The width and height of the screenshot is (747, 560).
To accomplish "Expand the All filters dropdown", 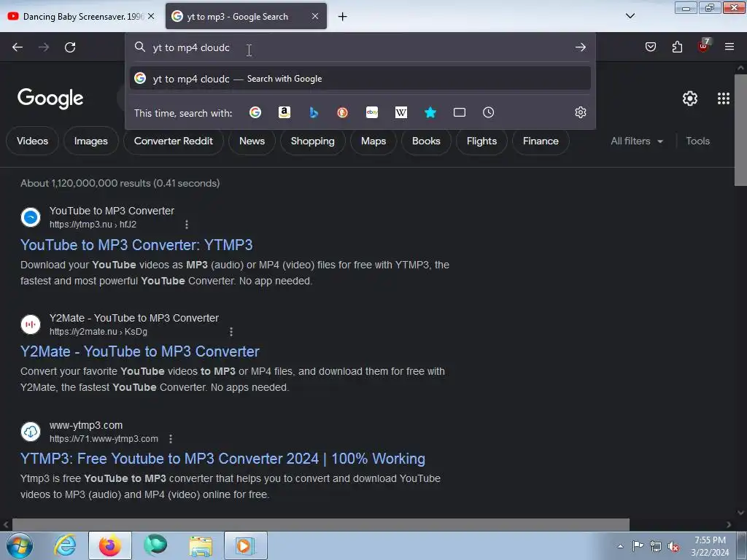I will tap(637, 141).
